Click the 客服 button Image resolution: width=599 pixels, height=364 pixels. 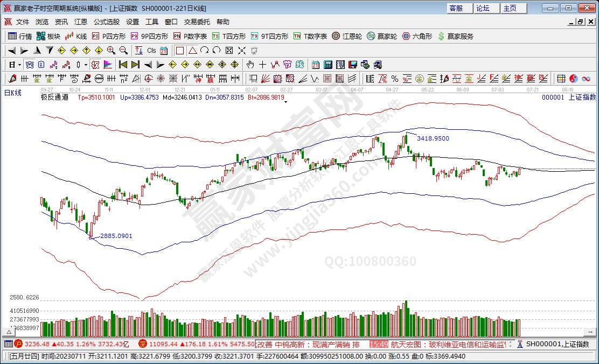click(x=456, y=8)
